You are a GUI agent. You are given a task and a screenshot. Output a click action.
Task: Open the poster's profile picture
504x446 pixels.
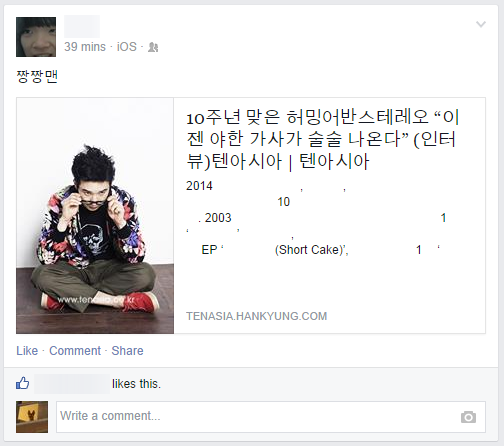point(36,37)
